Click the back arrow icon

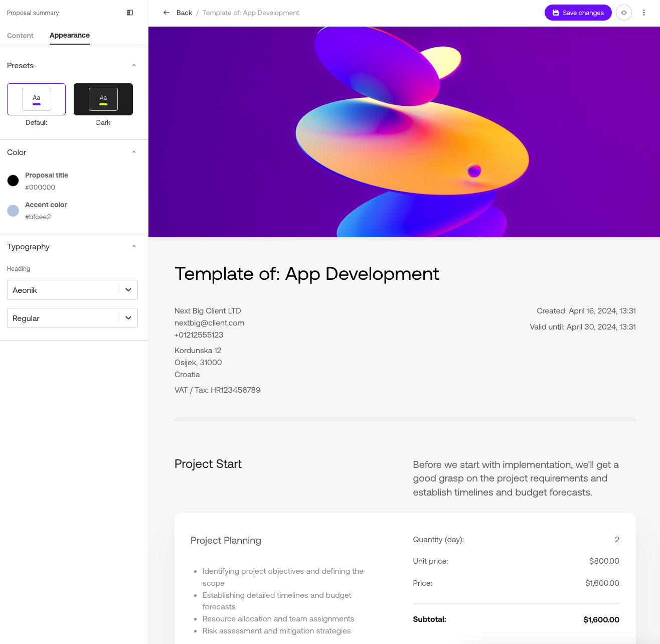[167, 13]
